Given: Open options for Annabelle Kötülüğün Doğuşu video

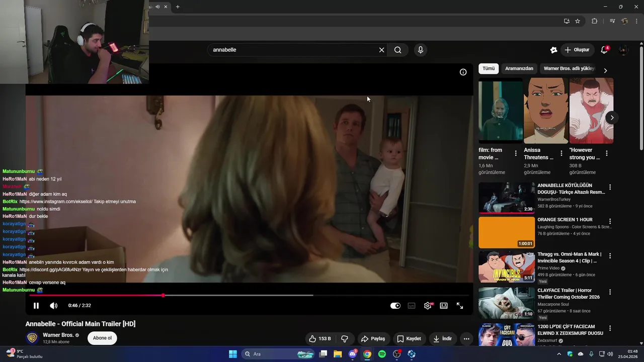Looking at the screenshot, I should point(610,187).
